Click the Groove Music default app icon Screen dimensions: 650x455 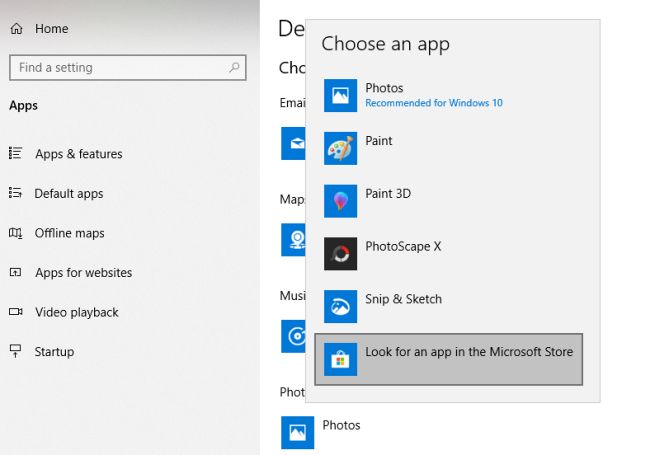coord(293,336)
